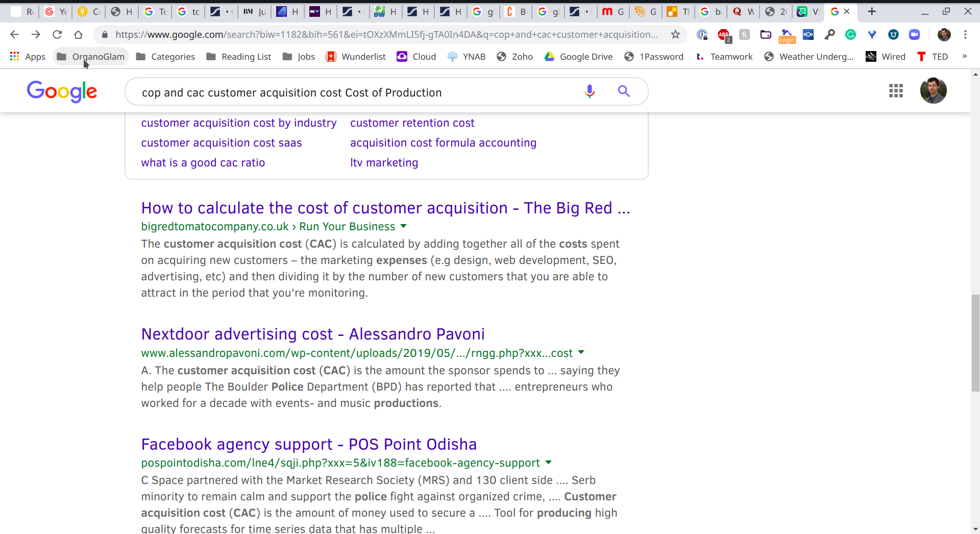Switch to the red 'm' tab
The image size is (980, 534).
613,11
